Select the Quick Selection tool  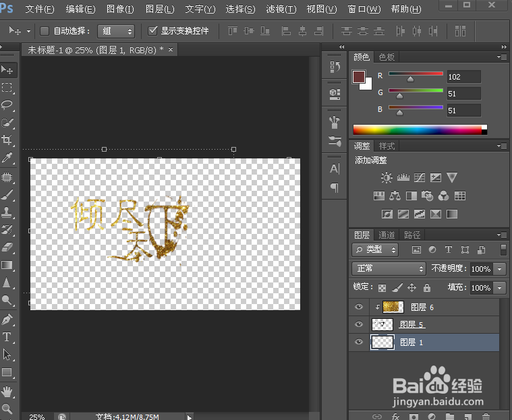(7, 123)
